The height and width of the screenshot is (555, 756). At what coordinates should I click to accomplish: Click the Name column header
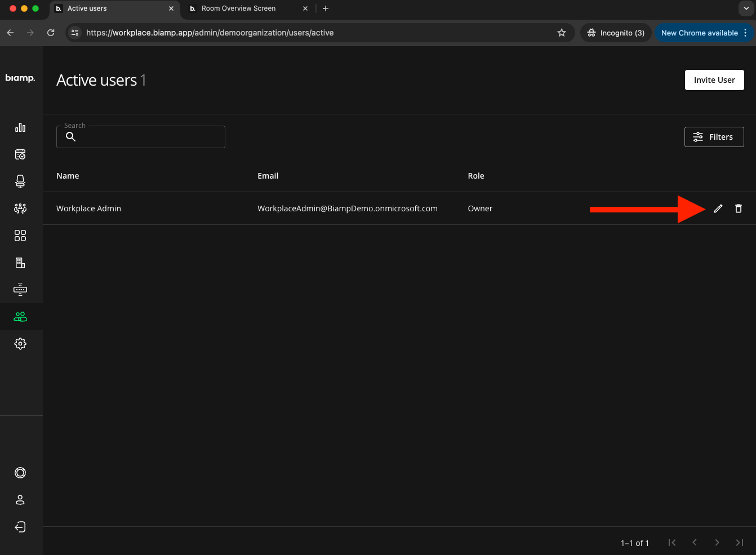click(68, 176)
